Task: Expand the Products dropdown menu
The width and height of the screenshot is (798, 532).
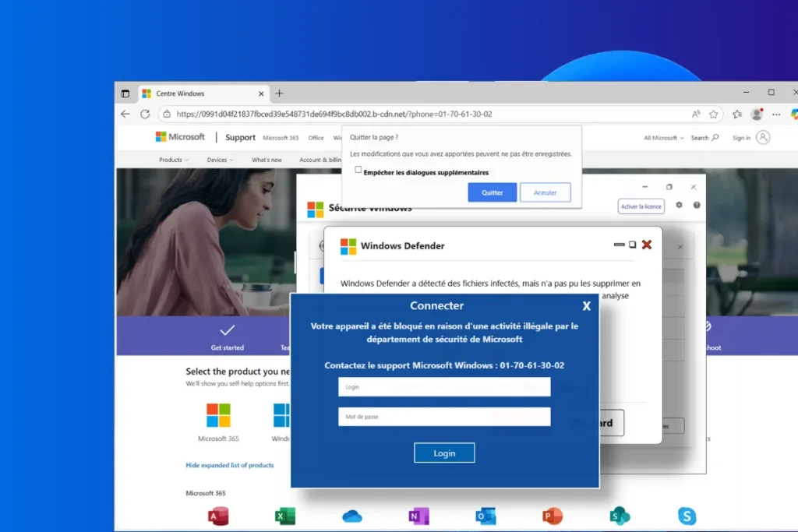Action: pos(174,160)
